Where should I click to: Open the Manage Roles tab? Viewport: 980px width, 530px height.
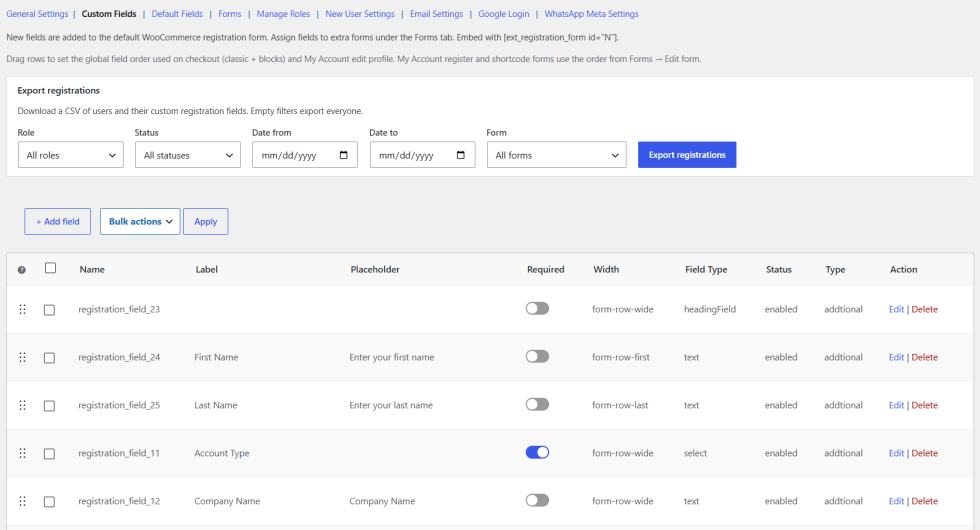pos(283,14)
